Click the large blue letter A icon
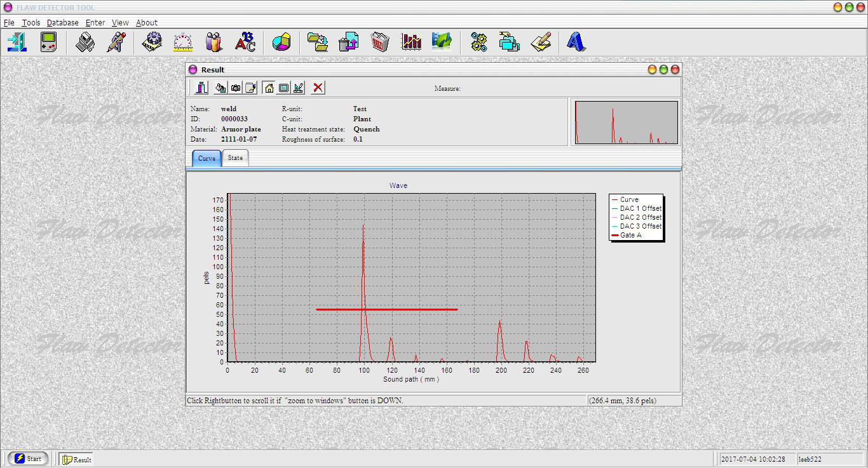The height and width of the screenshot is (468, 868). pos(575,43)
